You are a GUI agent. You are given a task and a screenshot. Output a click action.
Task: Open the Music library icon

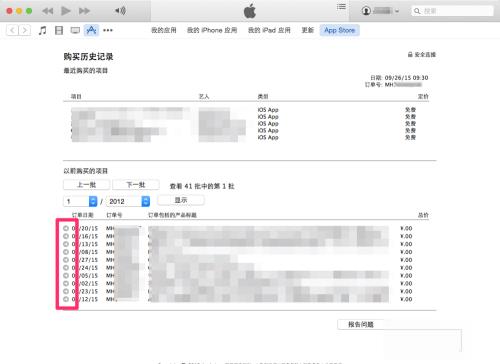pos(42,30)
